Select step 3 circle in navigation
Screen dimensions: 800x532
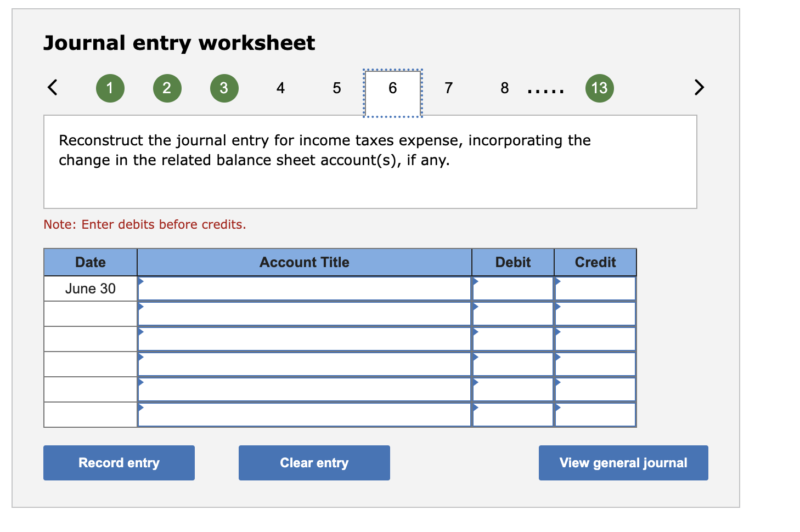(224, 88)
